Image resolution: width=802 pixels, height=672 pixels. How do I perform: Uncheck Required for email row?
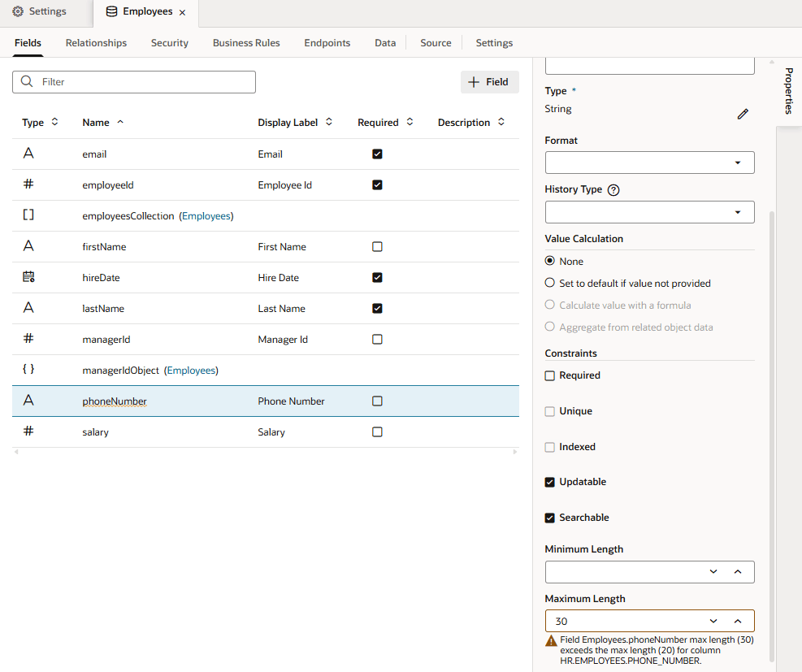pyautogui.click(x=377, y=154)
